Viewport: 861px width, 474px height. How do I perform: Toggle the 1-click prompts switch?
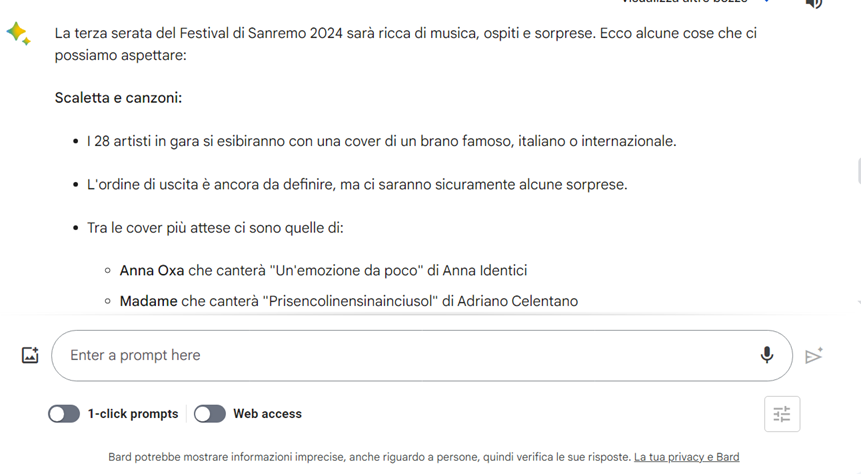pyautogui.click(x=64, y=414)
